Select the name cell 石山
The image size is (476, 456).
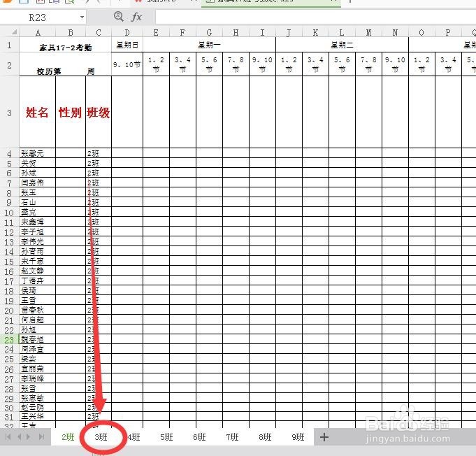(37, 202)
